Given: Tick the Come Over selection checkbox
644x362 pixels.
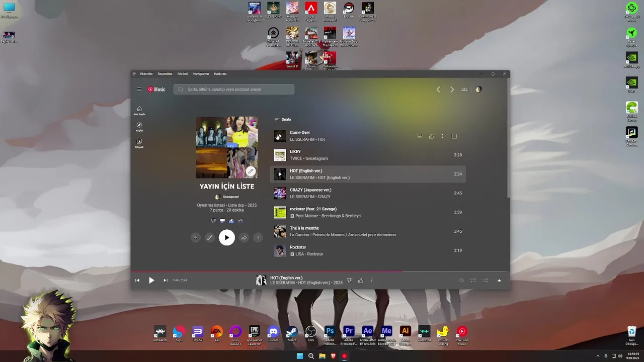Looking at the screenshot, I should 454,136.
